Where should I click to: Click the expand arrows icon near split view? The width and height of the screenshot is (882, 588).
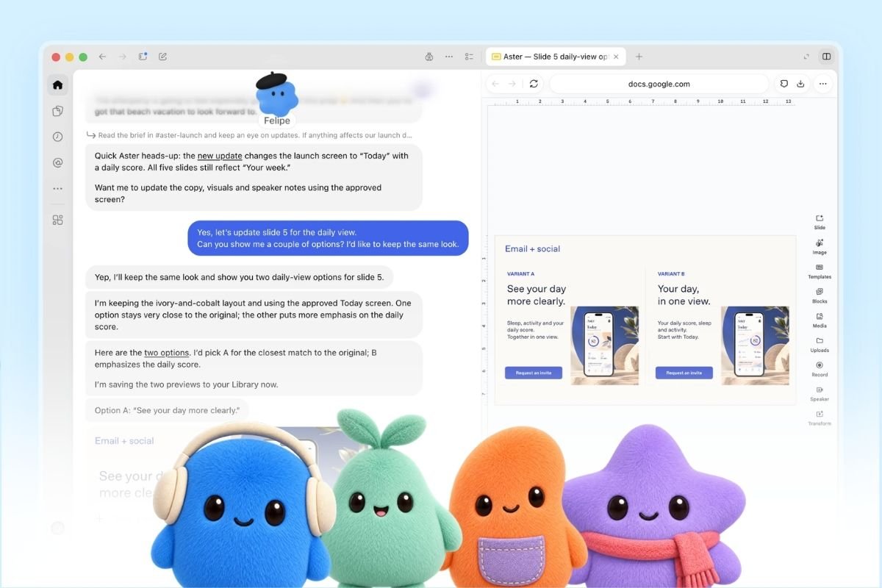coord(806,57)
